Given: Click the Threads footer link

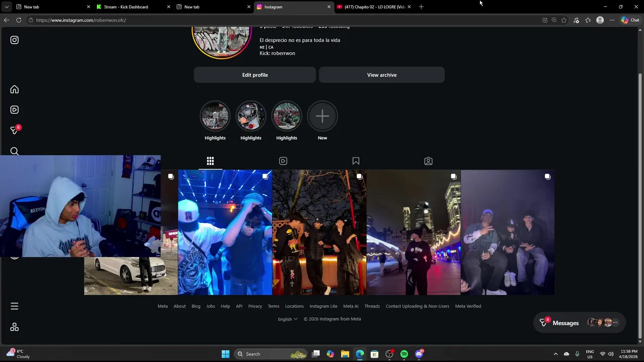Looking at the screenshot, I should 372,306.
